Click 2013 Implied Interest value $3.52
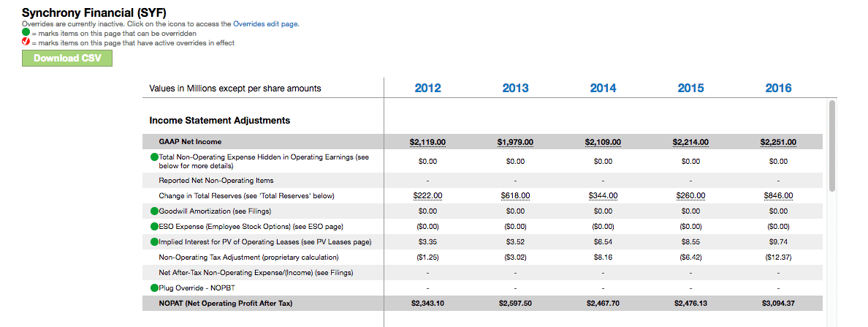 pos(515,241)
